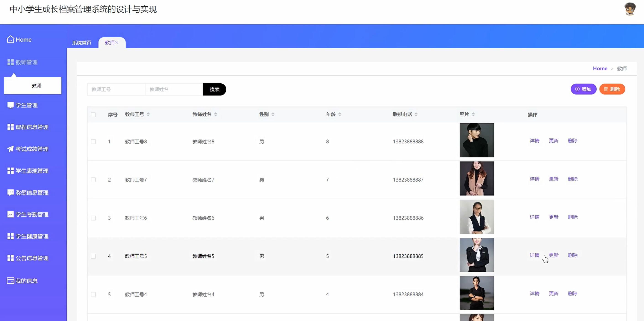Check the row for 教师工号5
The image size is (644, 321).
pos(94,256)
